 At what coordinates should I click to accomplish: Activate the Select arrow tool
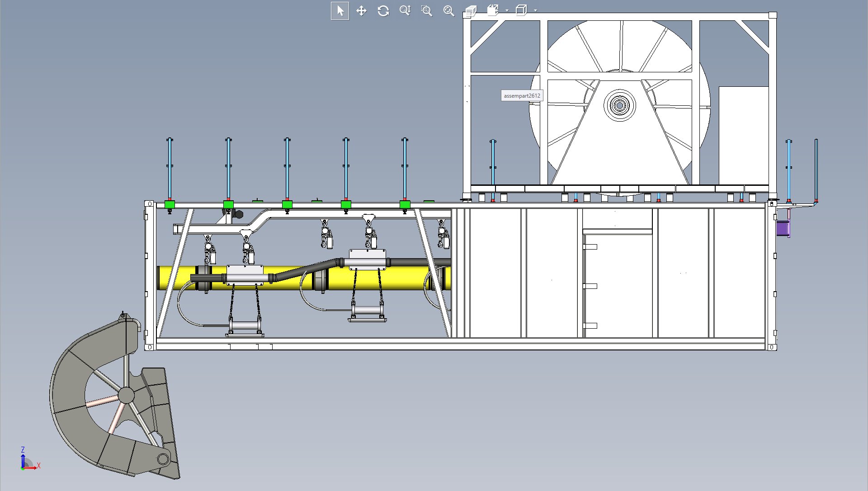pos(340,11)
